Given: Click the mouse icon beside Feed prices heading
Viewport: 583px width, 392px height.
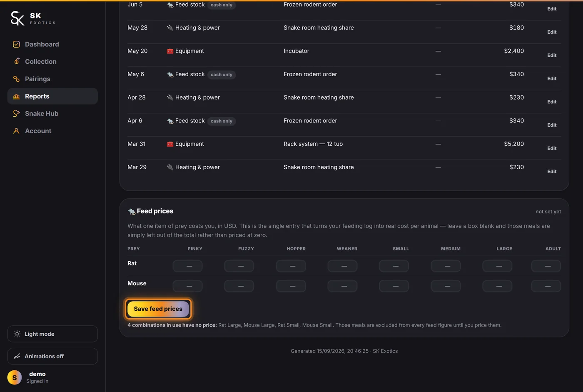Looking at the screenshot, I should coord(132,211).
